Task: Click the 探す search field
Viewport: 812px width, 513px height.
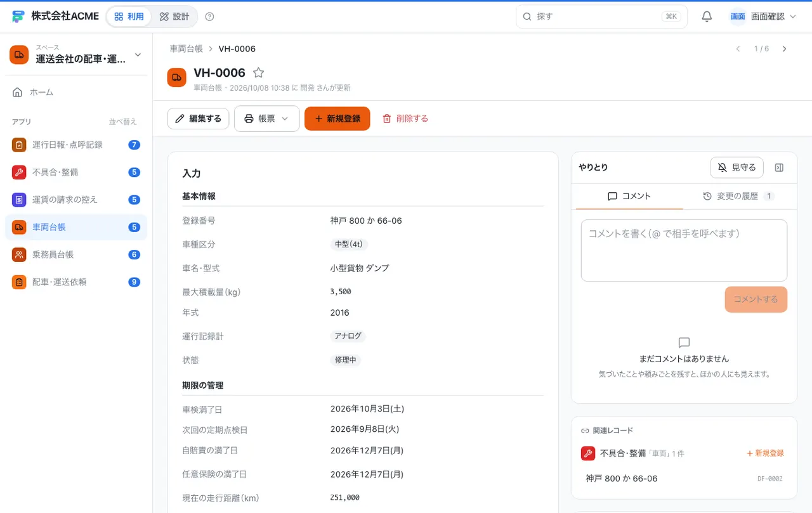Action: pos(601,16)
